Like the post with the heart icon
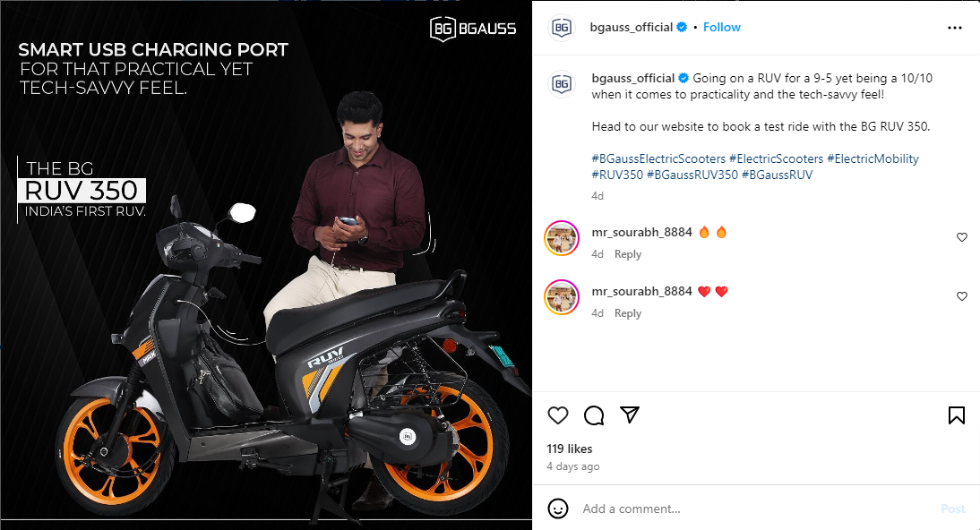Image resolution: width=980 pixels, height=530 pixels. pyautogui.click(x=558, y=415)
